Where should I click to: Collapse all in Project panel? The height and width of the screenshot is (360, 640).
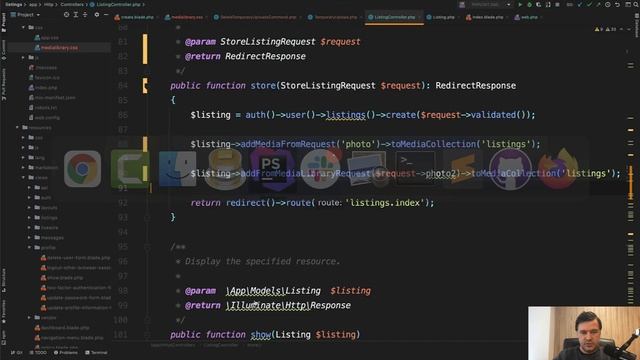coord(85,15)
